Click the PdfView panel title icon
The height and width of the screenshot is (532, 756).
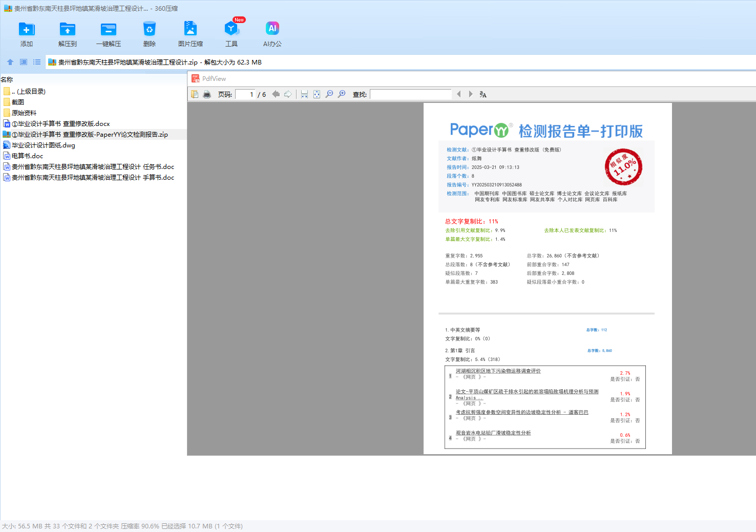pyautogui.click(x=195, y=78)
